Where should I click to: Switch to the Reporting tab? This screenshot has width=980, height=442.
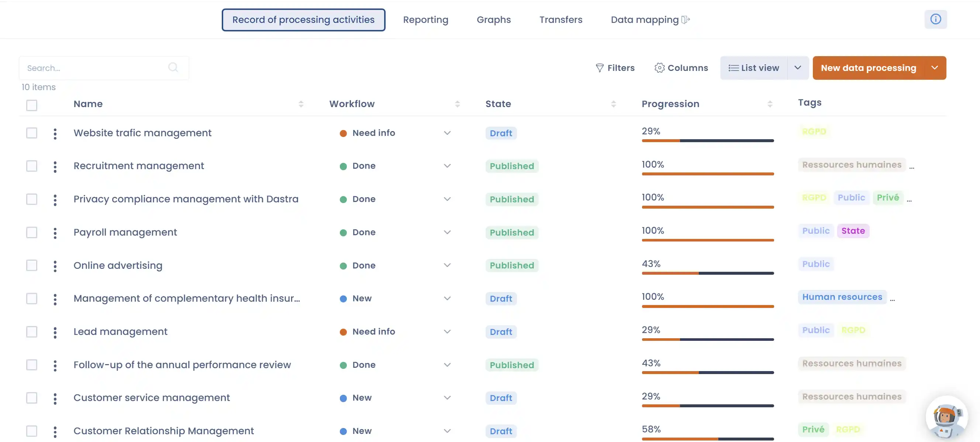426,20
